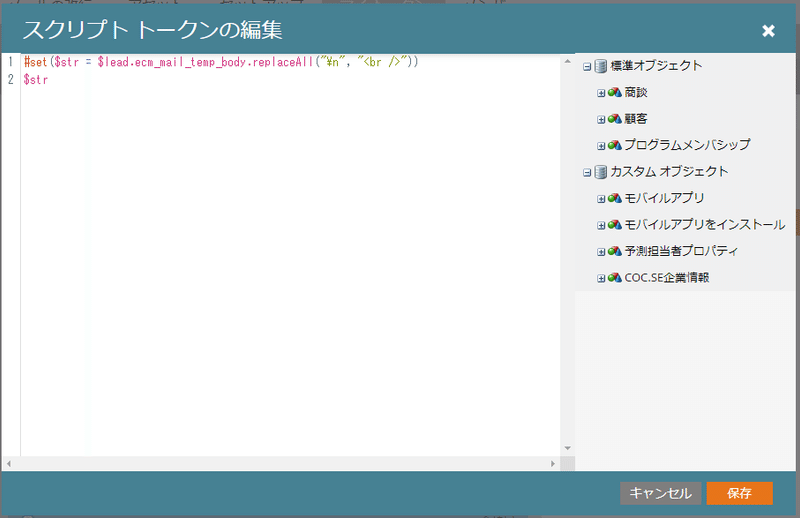Select the 商談 tree item
Image resolution: width=800 pixels, height=518 pixels.
(636, 92)
